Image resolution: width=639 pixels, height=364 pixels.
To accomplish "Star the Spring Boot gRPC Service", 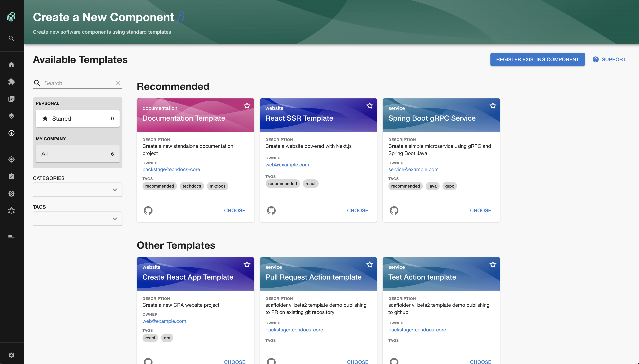I will click(x=493, y=106).
